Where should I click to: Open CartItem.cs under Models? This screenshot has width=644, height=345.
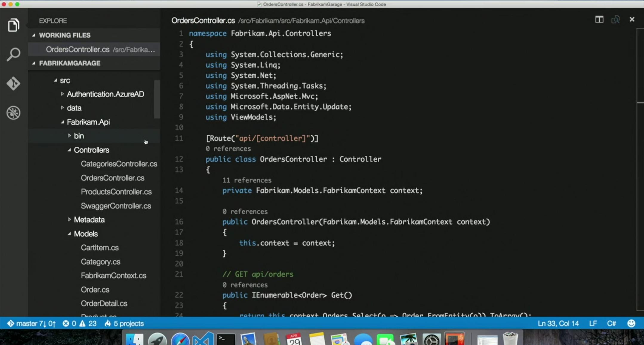click(x=100, y=247)
